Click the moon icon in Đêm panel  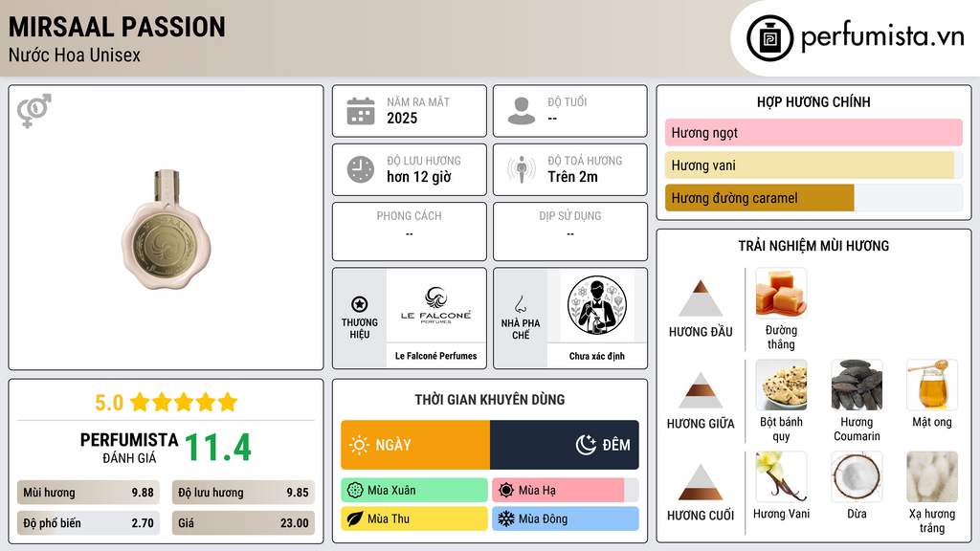[x=586, y=445]
